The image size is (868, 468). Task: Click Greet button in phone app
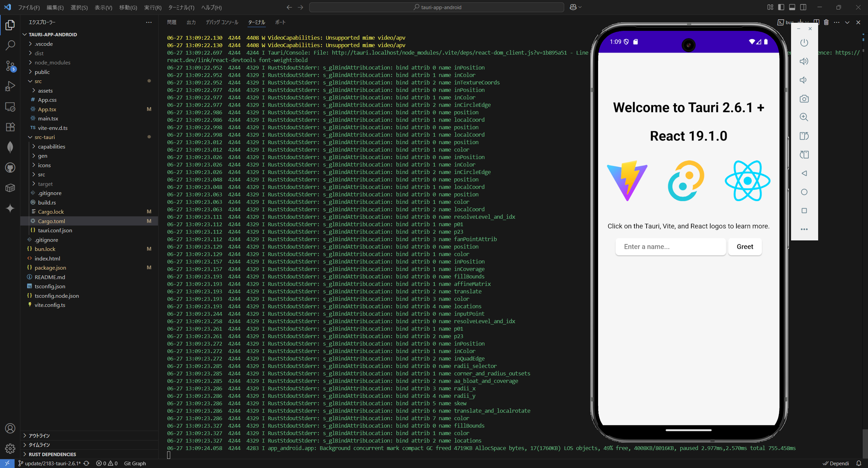tap(745, 247)
